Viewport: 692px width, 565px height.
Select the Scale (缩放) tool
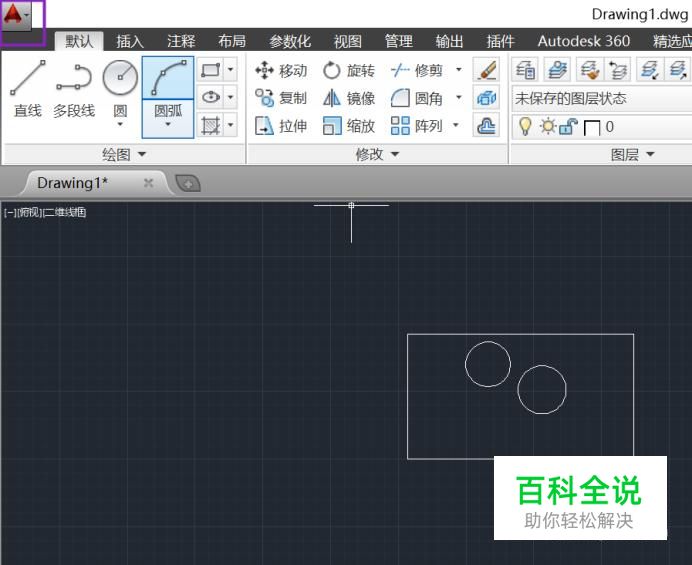point(349,126)
